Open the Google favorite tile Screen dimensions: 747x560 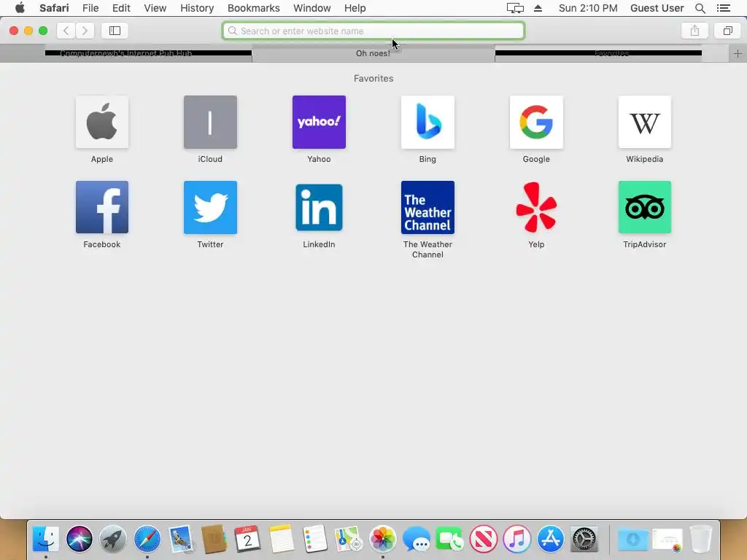coord(536,122)
